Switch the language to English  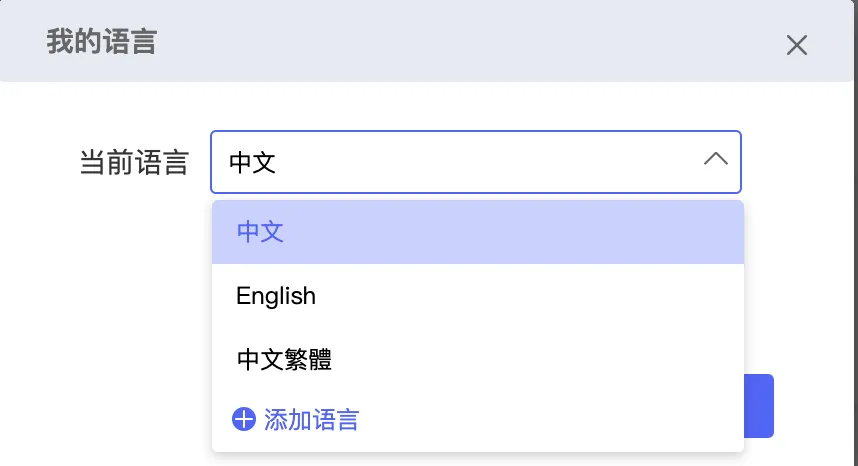(x=276, y=296)
